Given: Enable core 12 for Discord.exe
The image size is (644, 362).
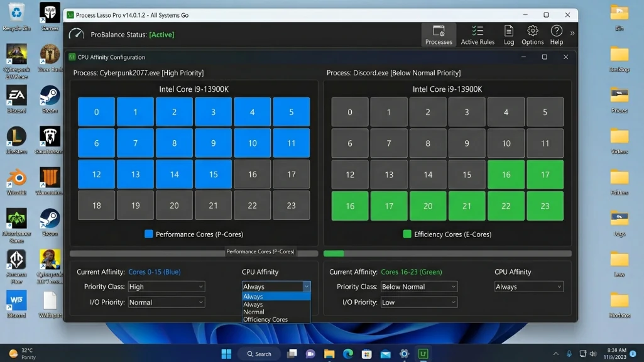Looking at the screenshot, I should [x=350, y=175].
